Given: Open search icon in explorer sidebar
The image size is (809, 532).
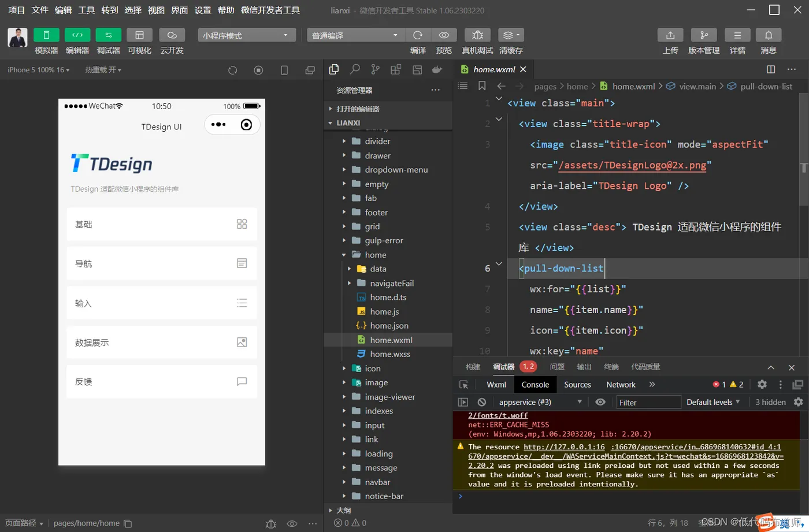Looking at the screenshot, I should click(x=355, y=69).
